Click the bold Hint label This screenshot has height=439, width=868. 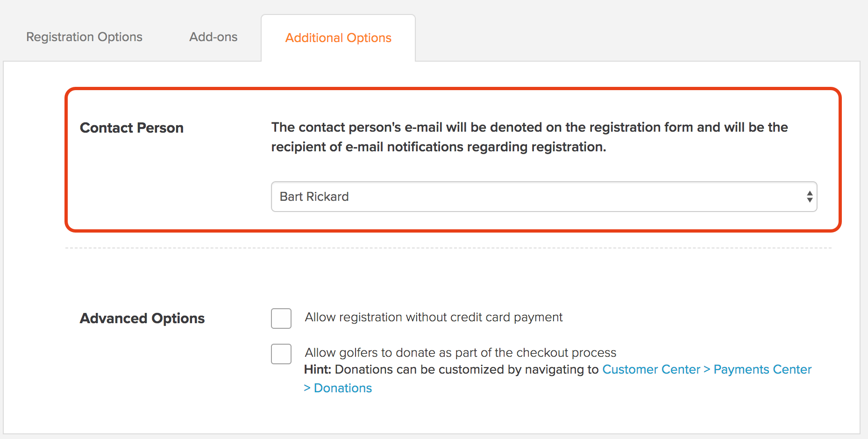point(318,369)
